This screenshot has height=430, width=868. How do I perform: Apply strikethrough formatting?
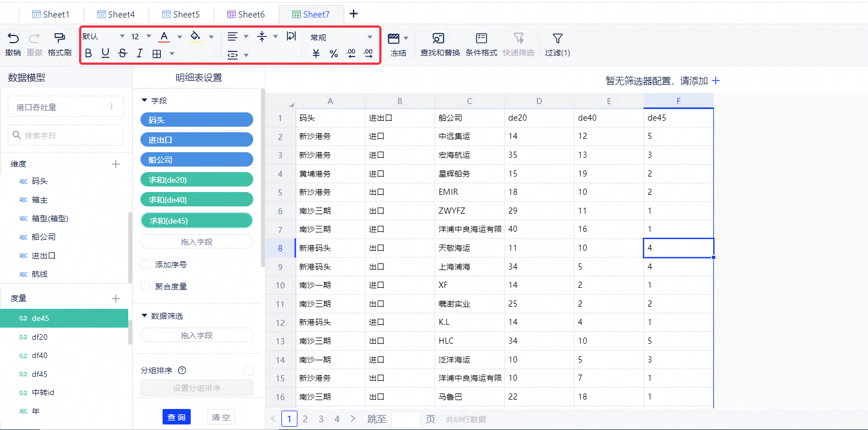pyautogui.click(x=123, y=53)
